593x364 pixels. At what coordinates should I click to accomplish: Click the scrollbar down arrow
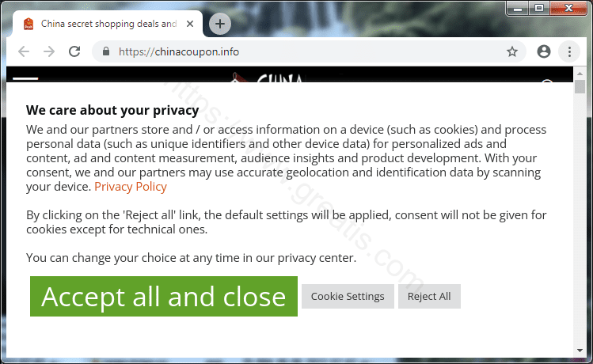click(x=580, y=351)
